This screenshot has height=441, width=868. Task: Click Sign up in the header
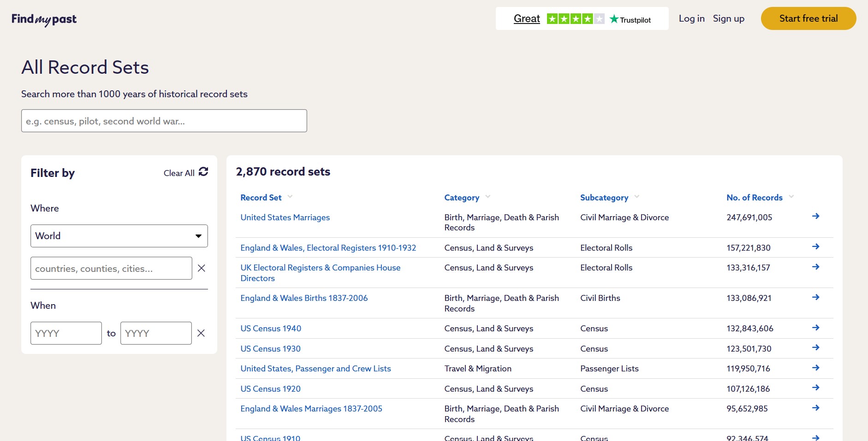pyautogui.click(x=728, y=18)
